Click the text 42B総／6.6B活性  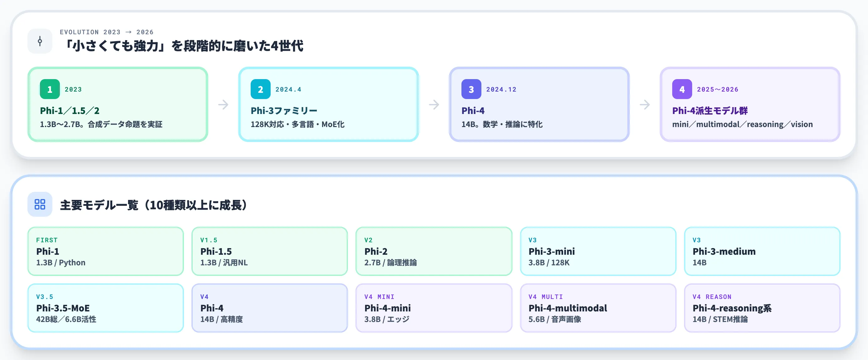pyautogui.click(x=66, y=319)
